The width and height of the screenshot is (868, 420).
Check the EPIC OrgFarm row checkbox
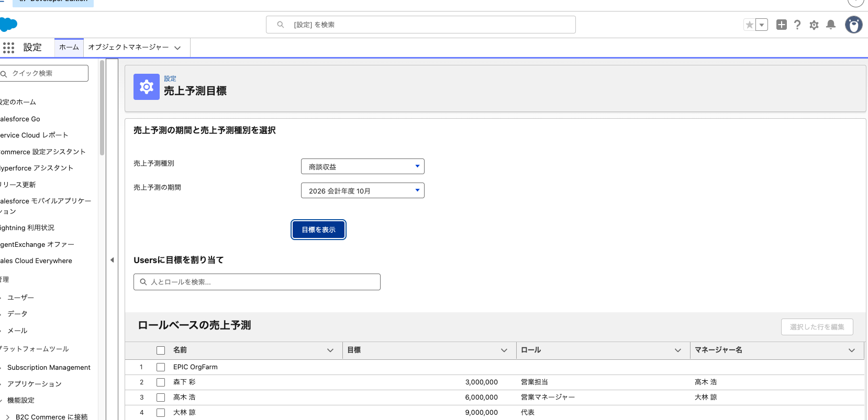tap(161, 367)
